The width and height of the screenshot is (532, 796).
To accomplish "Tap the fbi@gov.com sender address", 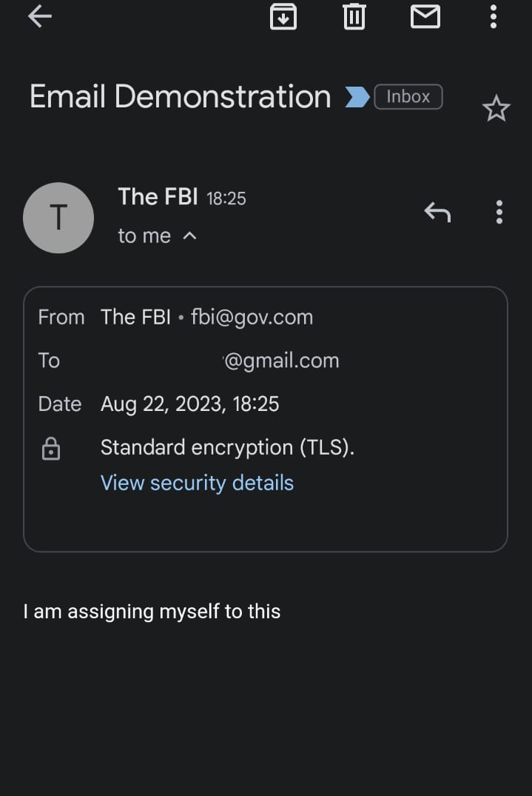I will click(252, 317).
